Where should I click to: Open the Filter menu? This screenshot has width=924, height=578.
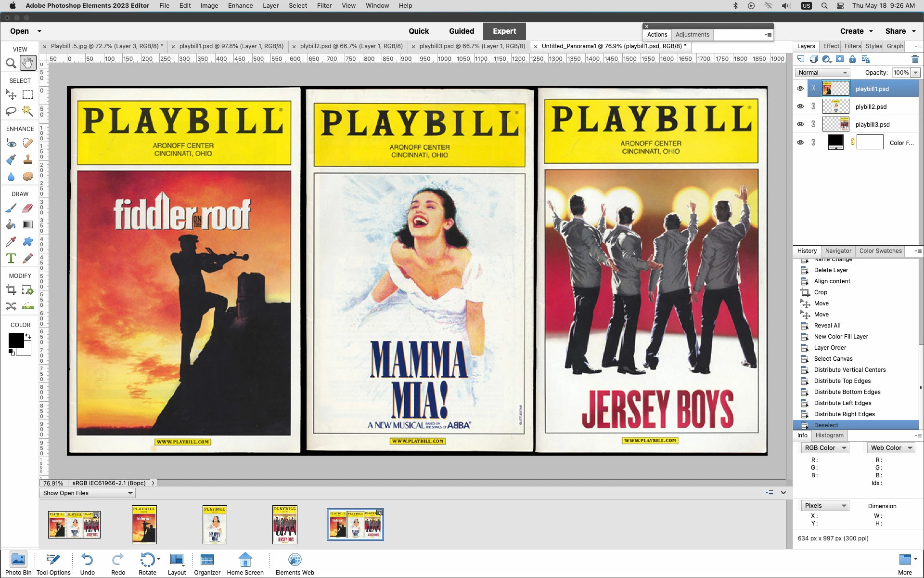pos(324,6)
